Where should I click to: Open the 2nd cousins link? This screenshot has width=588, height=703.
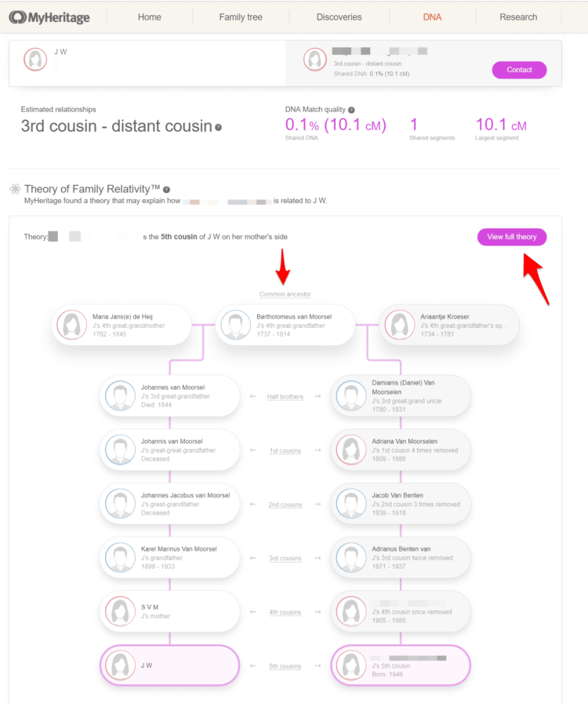pyautogui.click(x=285, y=504)
